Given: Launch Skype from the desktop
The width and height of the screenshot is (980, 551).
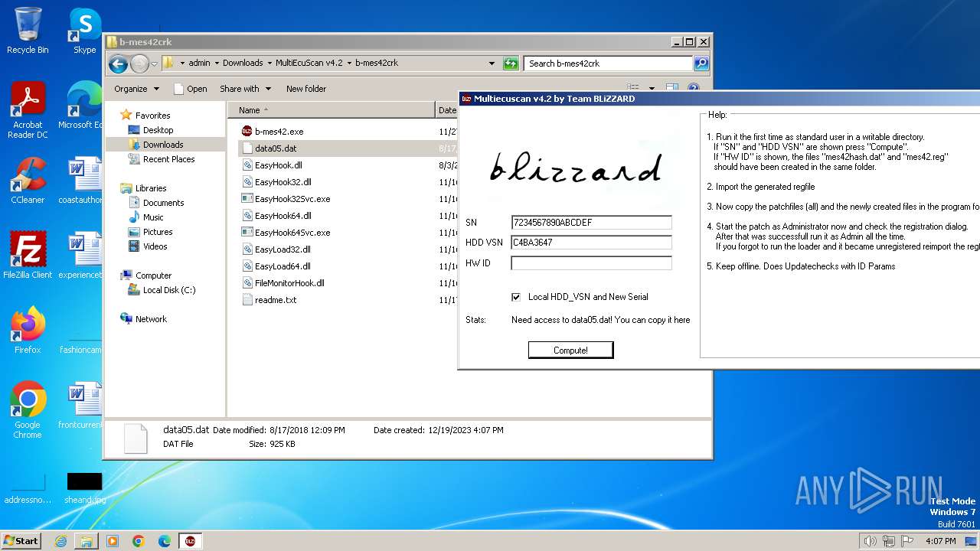Looking at the screenshot, I should [x=84, y=31].
